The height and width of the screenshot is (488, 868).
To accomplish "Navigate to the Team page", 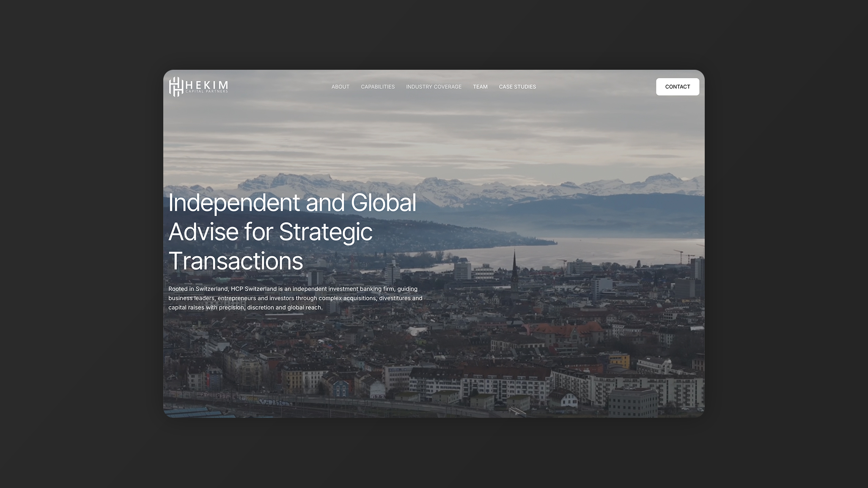I will click(x=480, y=87).
